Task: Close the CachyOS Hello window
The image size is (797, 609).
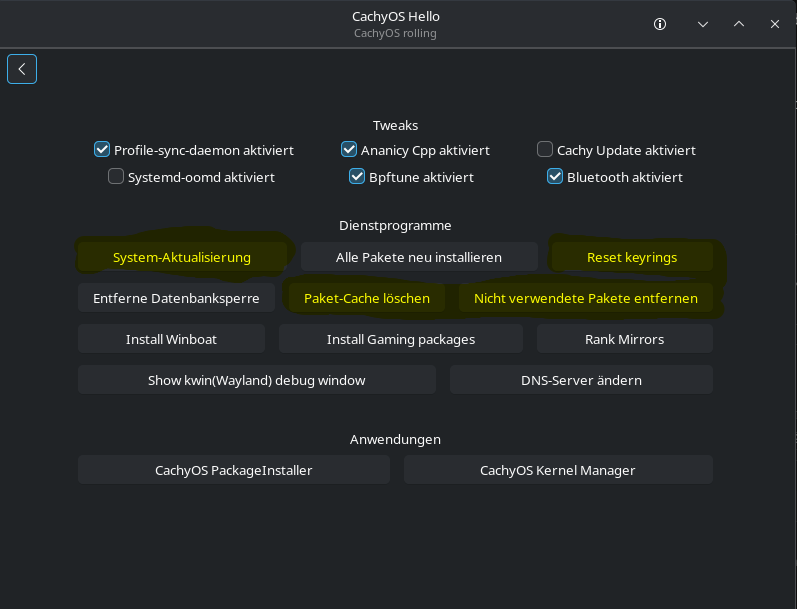Action: 775,24
